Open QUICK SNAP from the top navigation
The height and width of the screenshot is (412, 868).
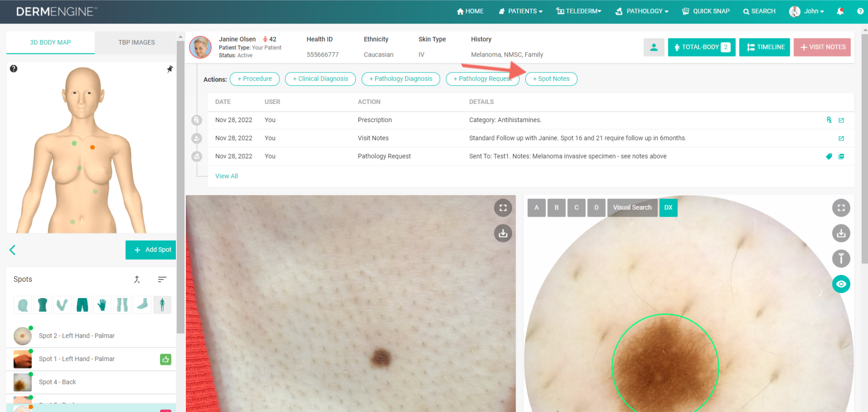tap(706, 11)
